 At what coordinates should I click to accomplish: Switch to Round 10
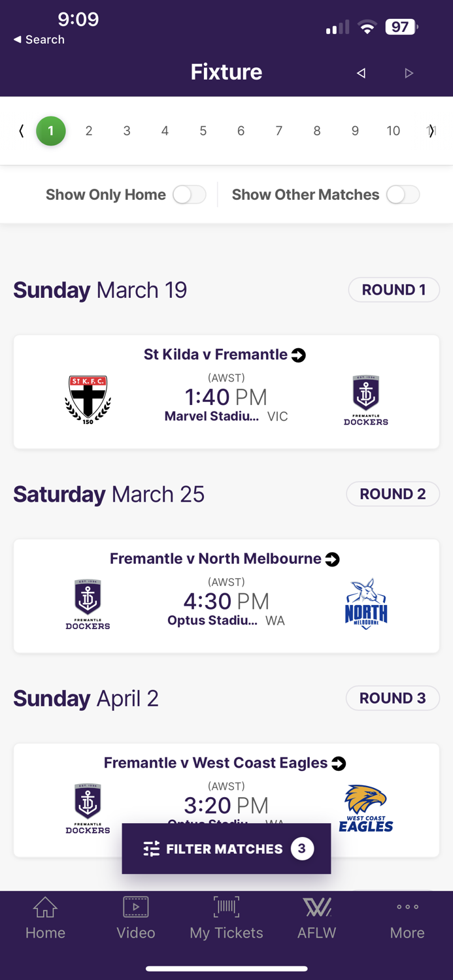tap(393, 131)
